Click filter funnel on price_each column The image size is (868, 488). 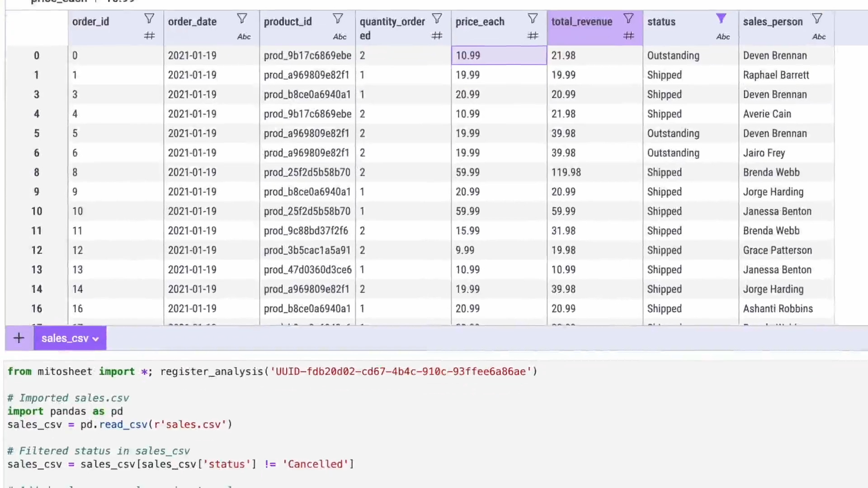coord(533,19)
